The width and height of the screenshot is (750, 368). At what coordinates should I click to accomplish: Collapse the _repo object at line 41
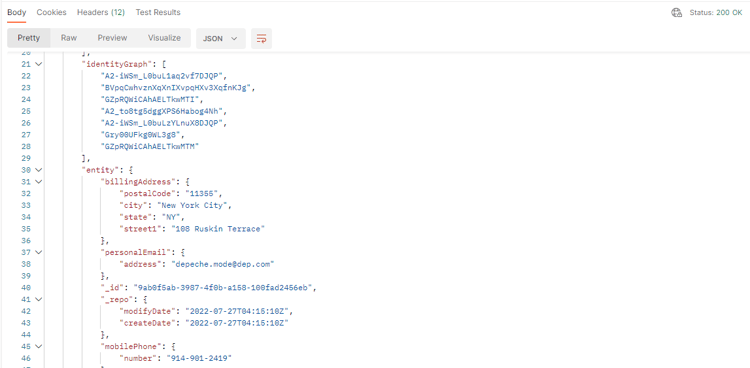(38, 300)
